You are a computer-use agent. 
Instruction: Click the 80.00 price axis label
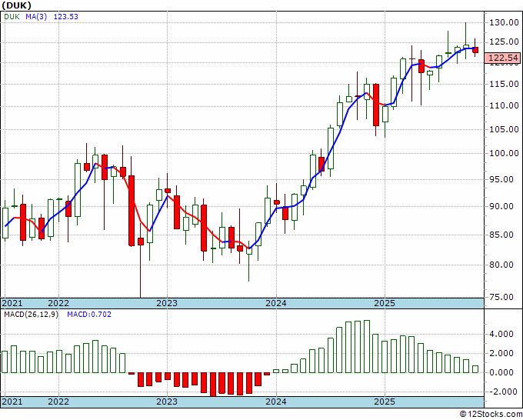(501, 265)
